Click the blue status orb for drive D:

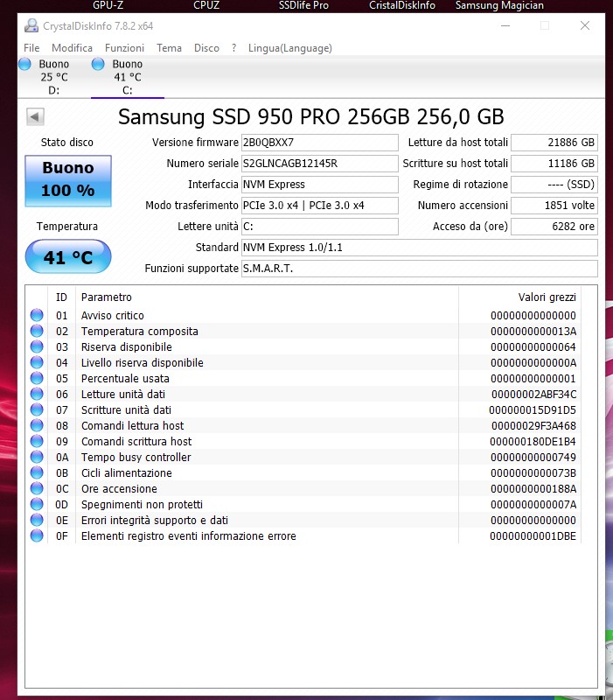pyautogui.click(x=25, y=64)
